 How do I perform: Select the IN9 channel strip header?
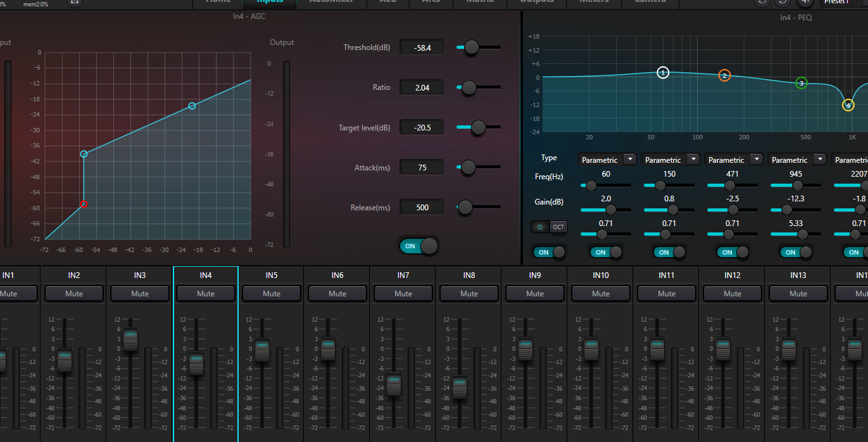[535, 275]
